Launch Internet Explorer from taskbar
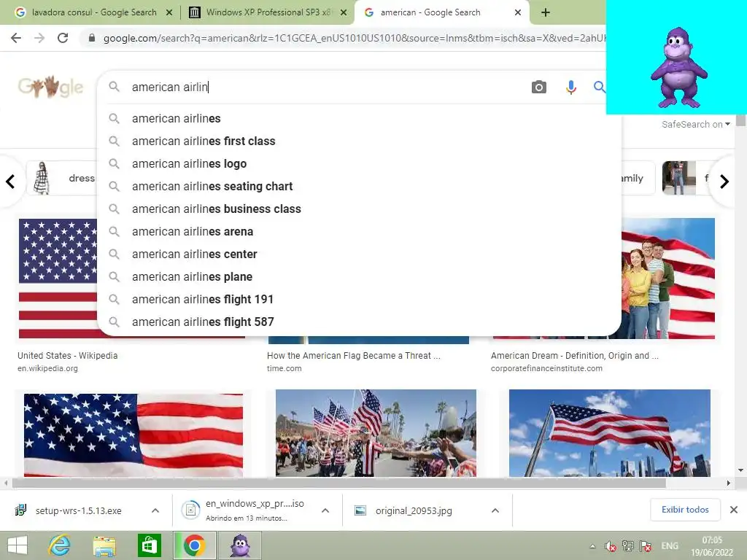This screenshot has width=747, height=560. (60, 545)
